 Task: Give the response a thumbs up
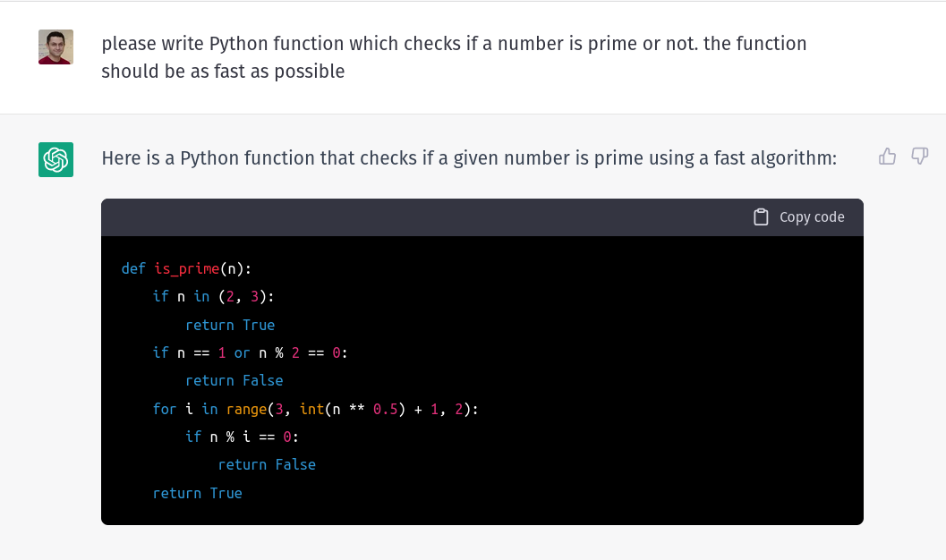point(887,157)
